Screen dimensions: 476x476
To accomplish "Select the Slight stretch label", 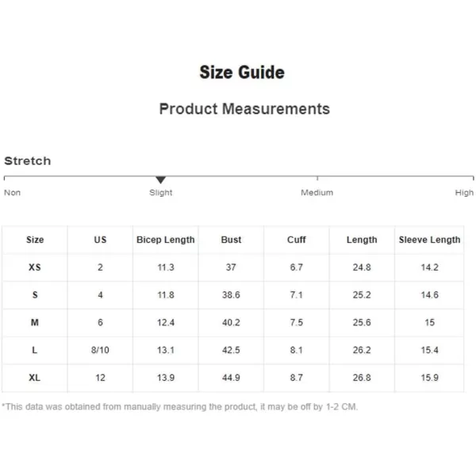I will click(160, 193).
